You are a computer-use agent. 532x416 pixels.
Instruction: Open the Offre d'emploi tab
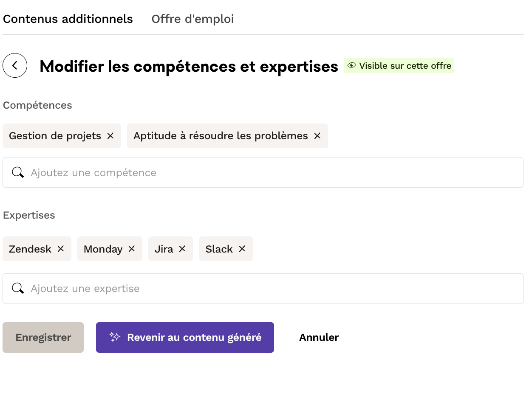(192, 19)
